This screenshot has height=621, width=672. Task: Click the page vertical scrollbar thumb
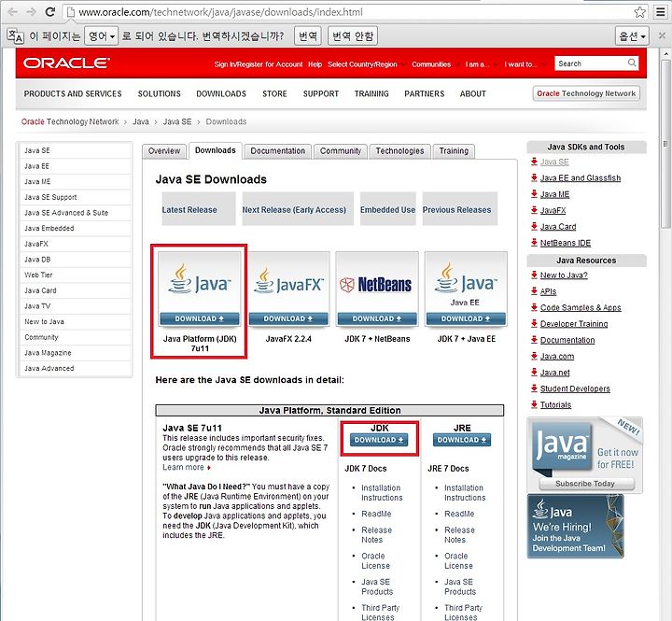pos(665,144)
